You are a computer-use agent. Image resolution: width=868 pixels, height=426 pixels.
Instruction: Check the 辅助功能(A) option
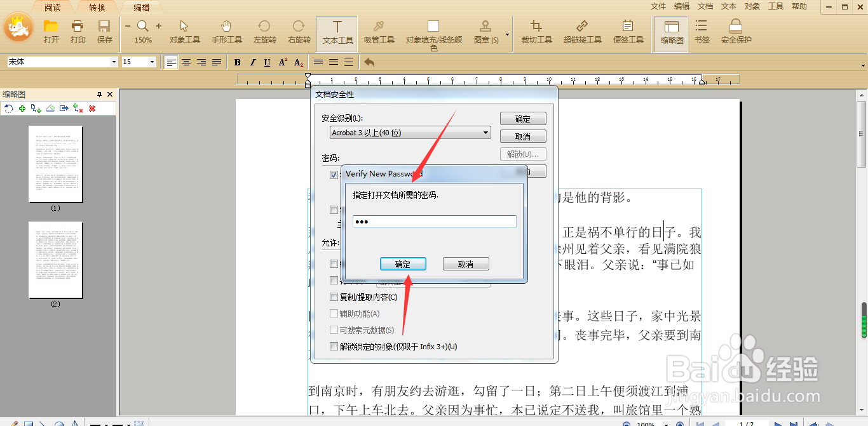coord(334,313)
